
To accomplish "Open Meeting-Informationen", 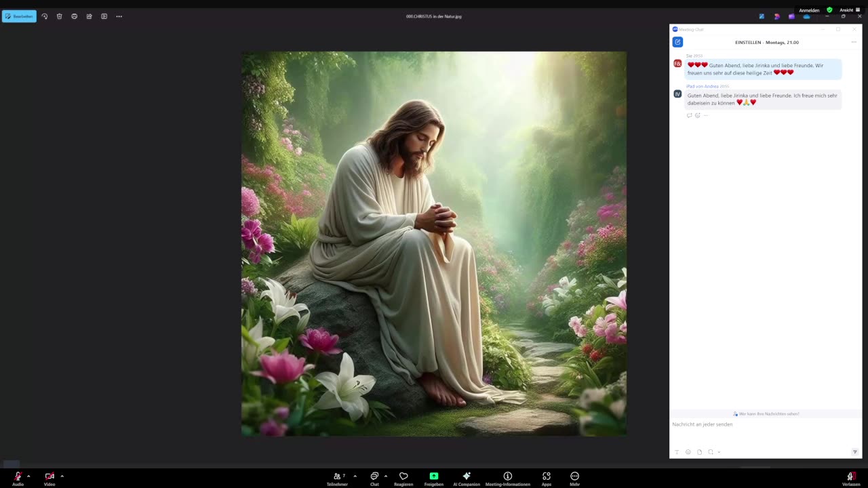I will [x=508, y=479].
